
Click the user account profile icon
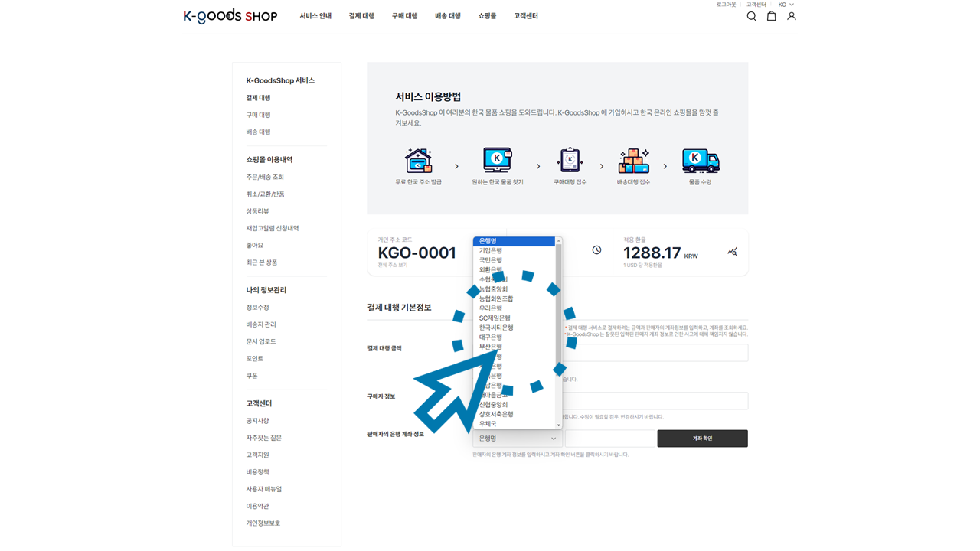coord(792,16)
